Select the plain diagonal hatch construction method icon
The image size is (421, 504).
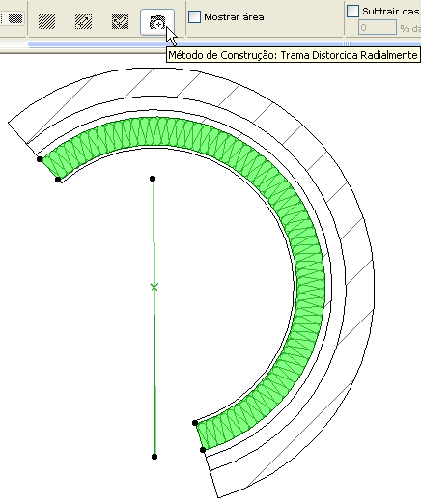[x=46, y=21]
